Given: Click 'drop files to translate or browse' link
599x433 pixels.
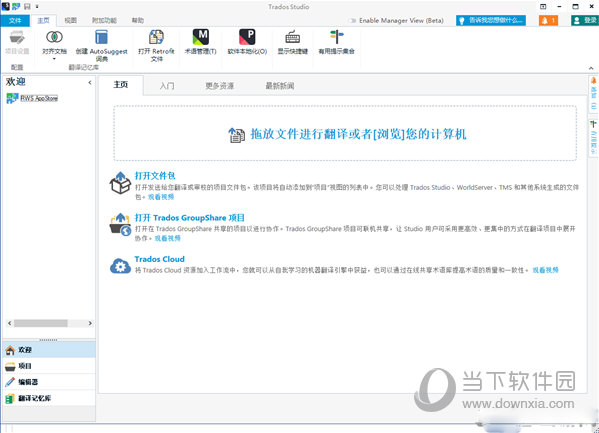Looking at the screenshot, I should [358, 134].
